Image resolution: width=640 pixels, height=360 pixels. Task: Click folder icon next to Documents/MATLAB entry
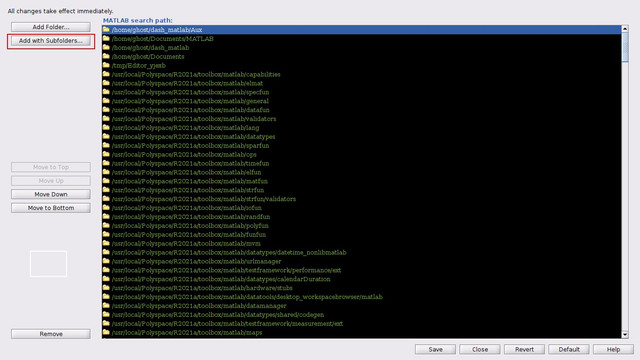(107, 38)
